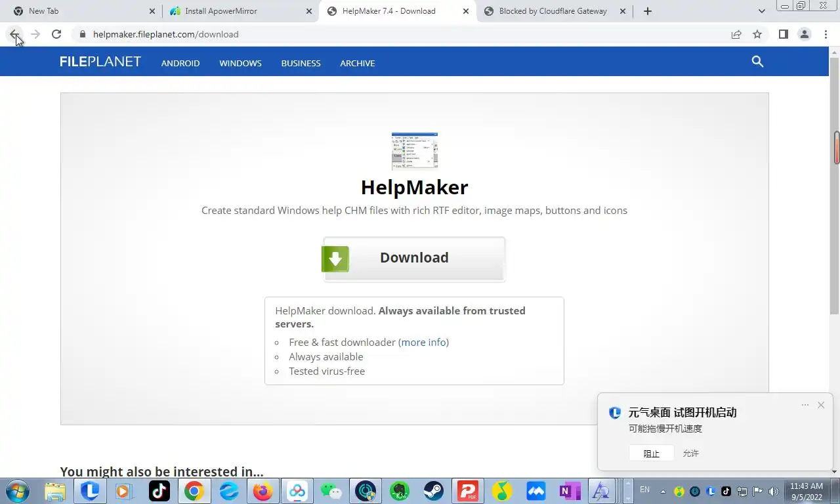Open the ANDROID menu item

(x=180, y=63)
